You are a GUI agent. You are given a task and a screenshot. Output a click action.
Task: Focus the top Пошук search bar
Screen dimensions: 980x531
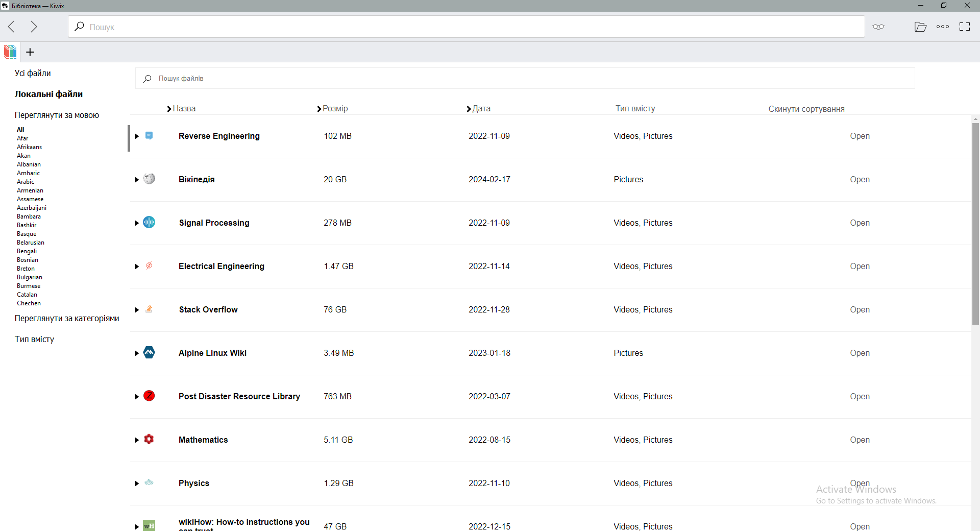pyautogui.click(x=466, y=27)
